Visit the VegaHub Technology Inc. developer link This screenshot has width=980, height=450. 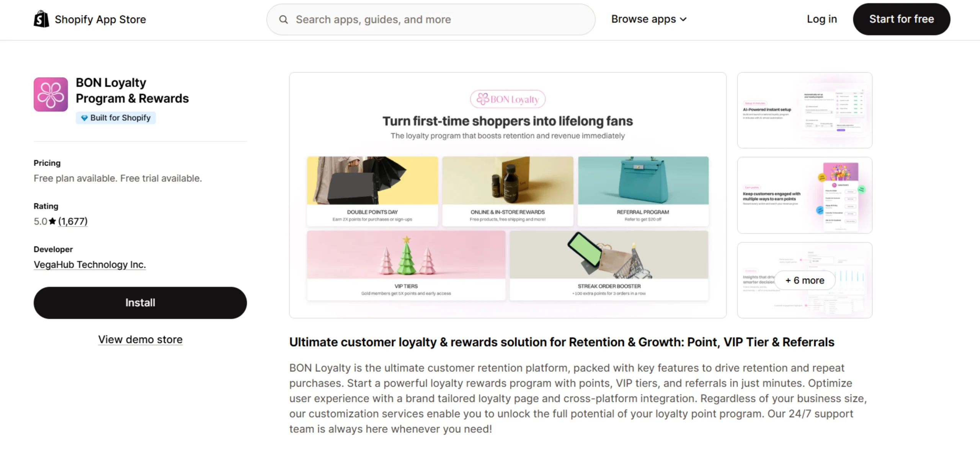pyautogui.click(x=90, y=264)
